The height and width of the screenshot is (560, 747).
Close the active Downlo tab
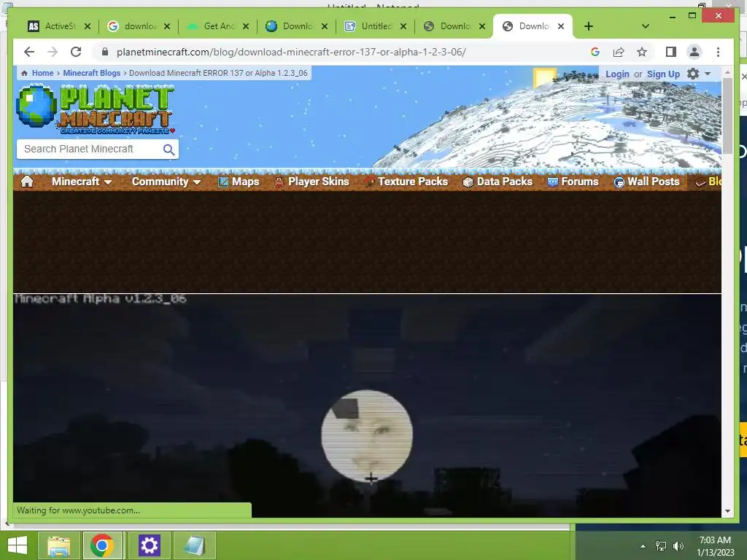(x=561, y=26)
